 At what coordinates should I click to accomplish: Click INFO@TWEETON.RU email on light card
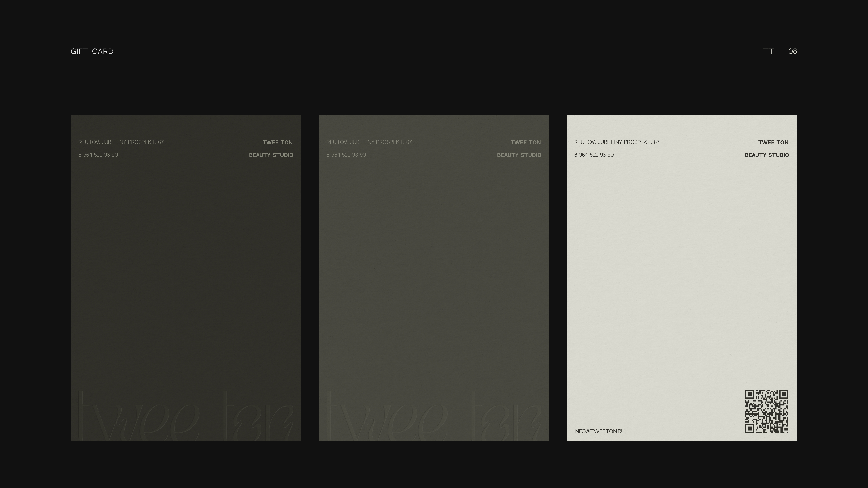coord(599,431)
